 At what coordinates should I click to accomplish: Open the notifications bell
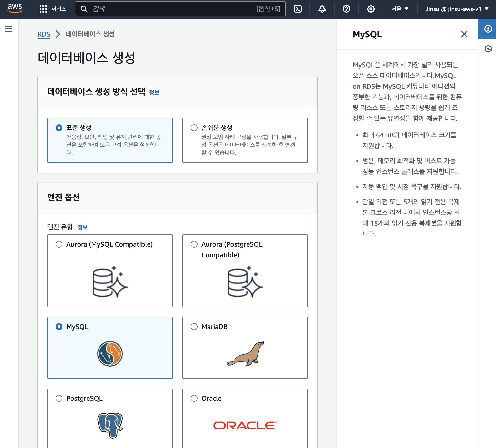[322, 9]
